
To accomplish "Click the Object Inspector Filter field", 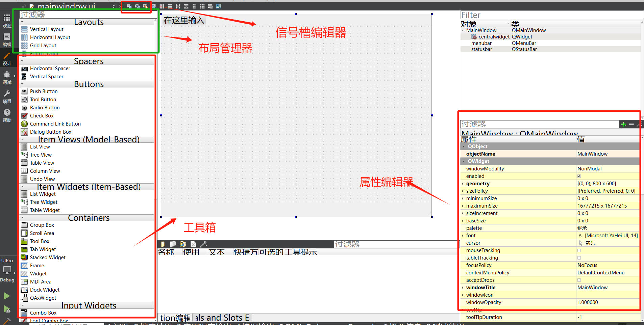I will pos(551,15).
